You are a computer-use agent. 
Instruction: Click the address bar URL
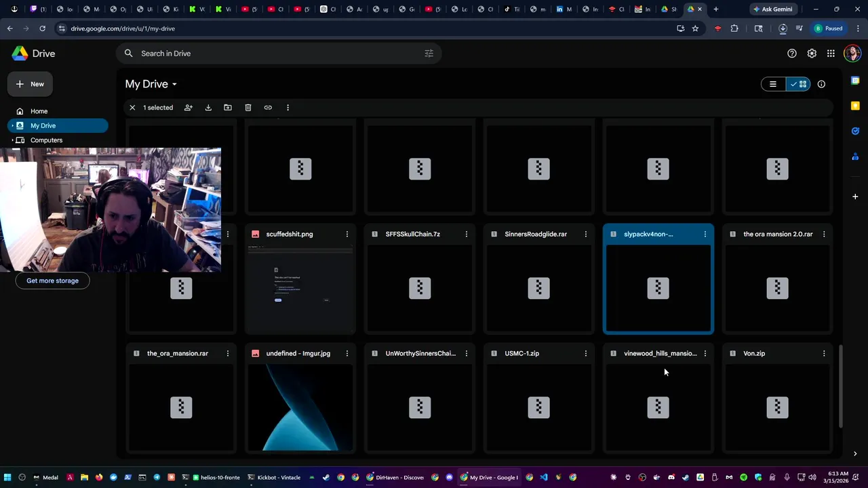(x=123, y=28)
